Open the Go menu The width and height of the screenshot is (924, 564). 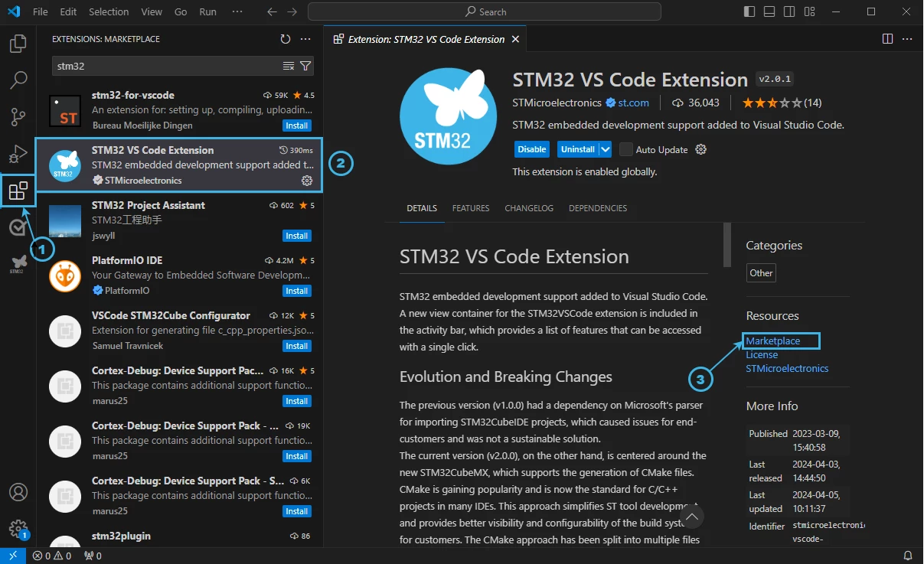click(x=181, y=11)
